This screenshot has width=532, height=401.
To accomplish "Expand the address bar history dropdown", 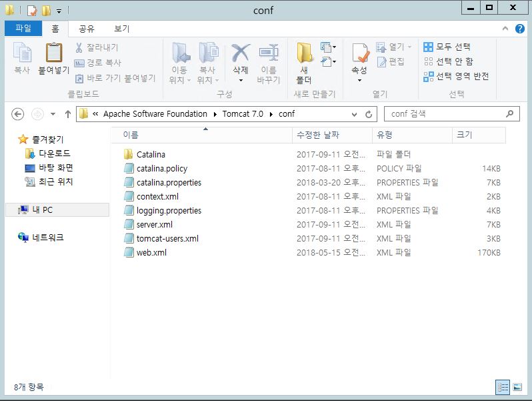I will [x=354, y=114].
